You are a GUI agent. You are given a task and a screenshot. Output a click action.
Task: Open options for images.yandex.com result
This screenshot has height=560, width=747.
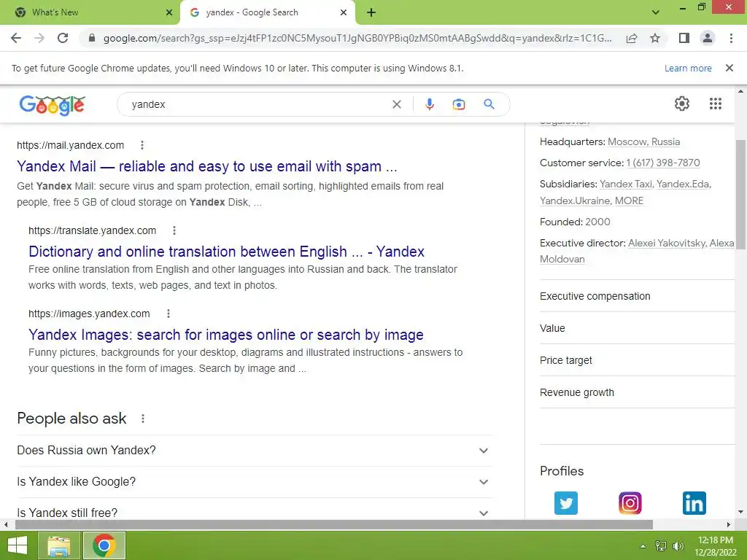[x=169, y=314]
